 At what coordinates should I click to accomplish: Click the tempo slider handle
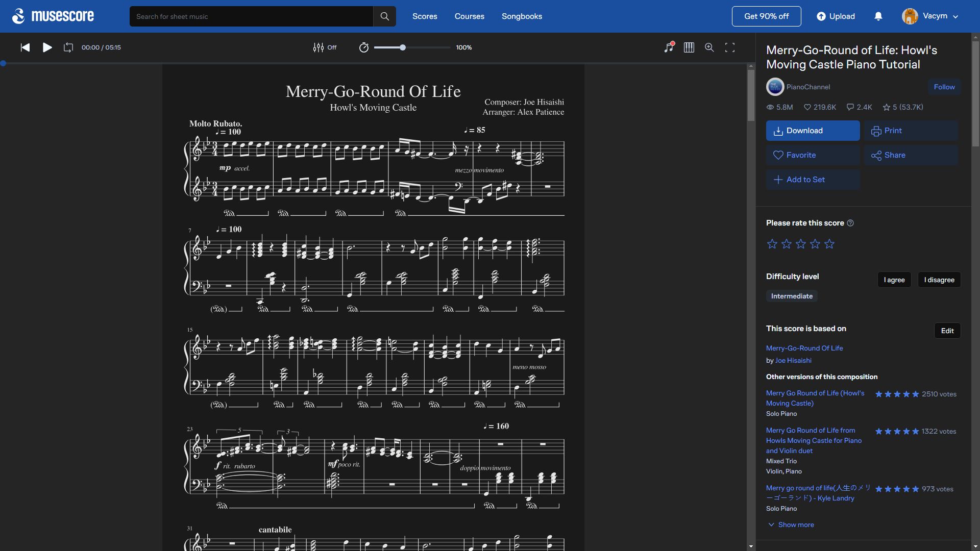403,47
